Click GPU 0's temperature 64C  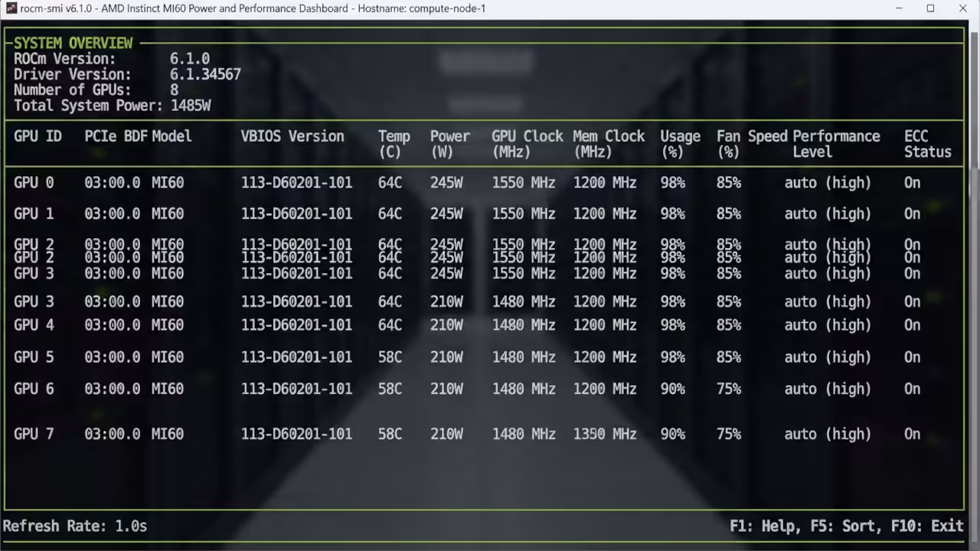click(390, 183)
